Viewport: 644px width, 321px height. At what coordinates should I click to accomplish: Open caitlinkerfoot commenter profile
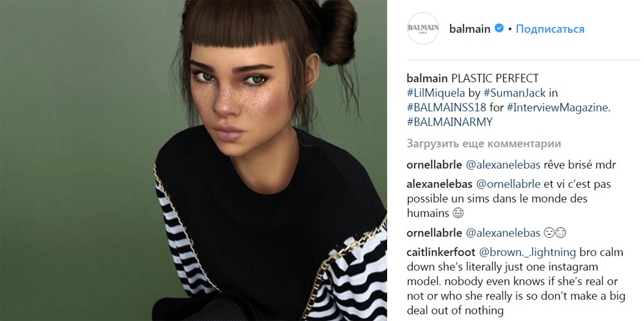click(x=440, y=252)
